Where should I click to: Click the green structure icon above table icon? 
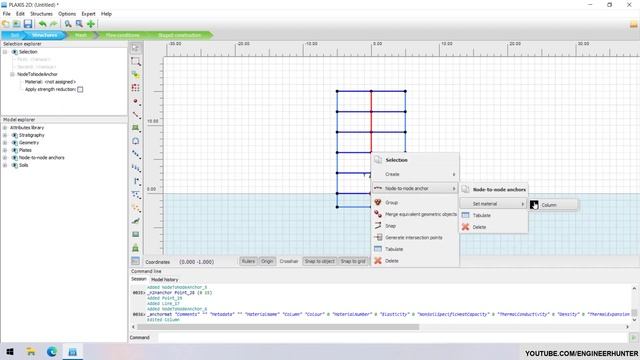tap(136, 248)
